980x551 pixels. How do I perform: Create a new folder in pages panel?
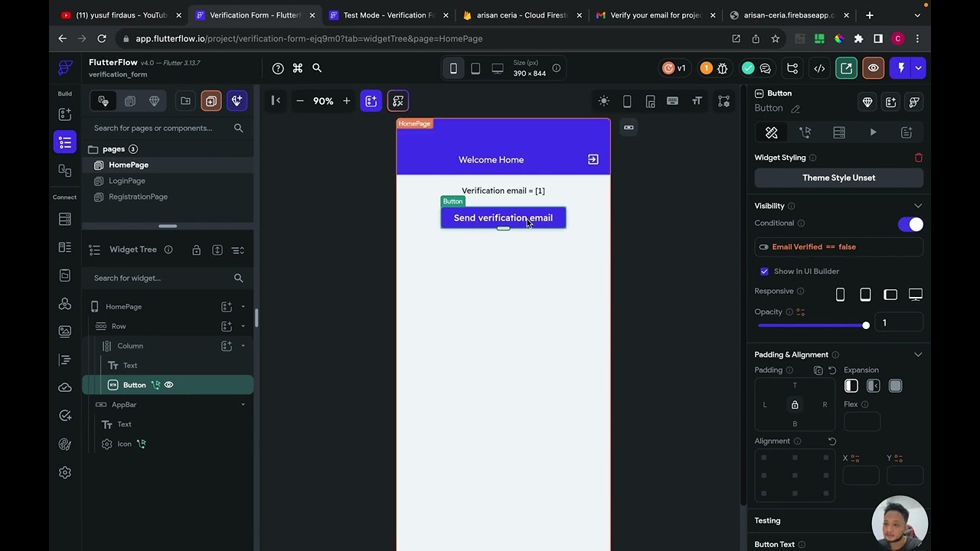[x=185, y=101]
